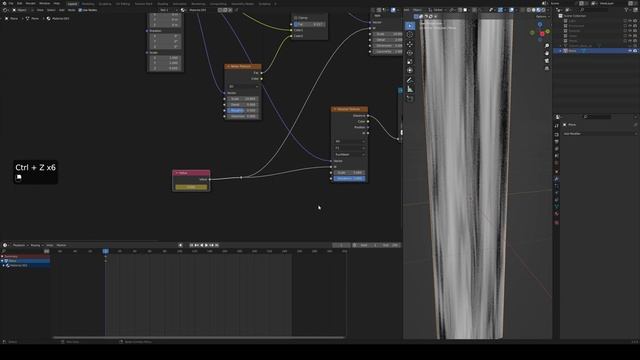
Task: Click the node editor type icon
Action: [x=5, y=10]
